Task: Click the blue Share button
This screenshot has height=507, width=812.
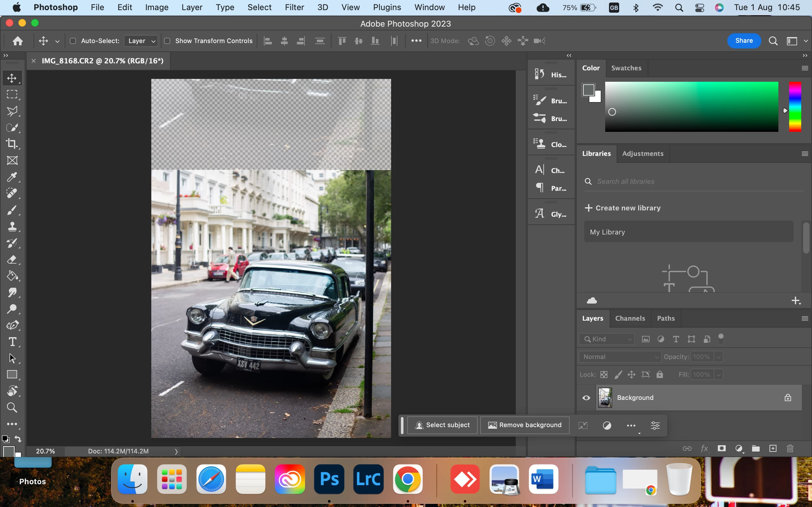Action: coord(743,41)
